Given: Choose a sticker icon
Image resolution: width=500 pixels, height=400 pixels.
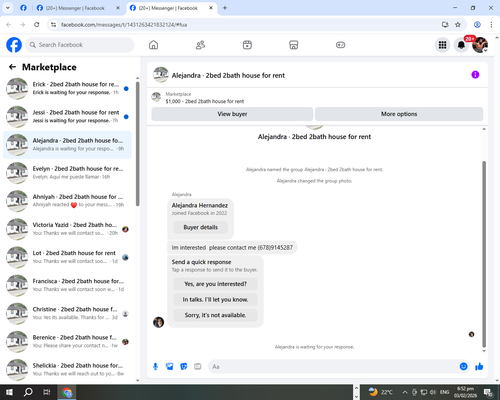Looking at the screenshot, I should point(184,367).
